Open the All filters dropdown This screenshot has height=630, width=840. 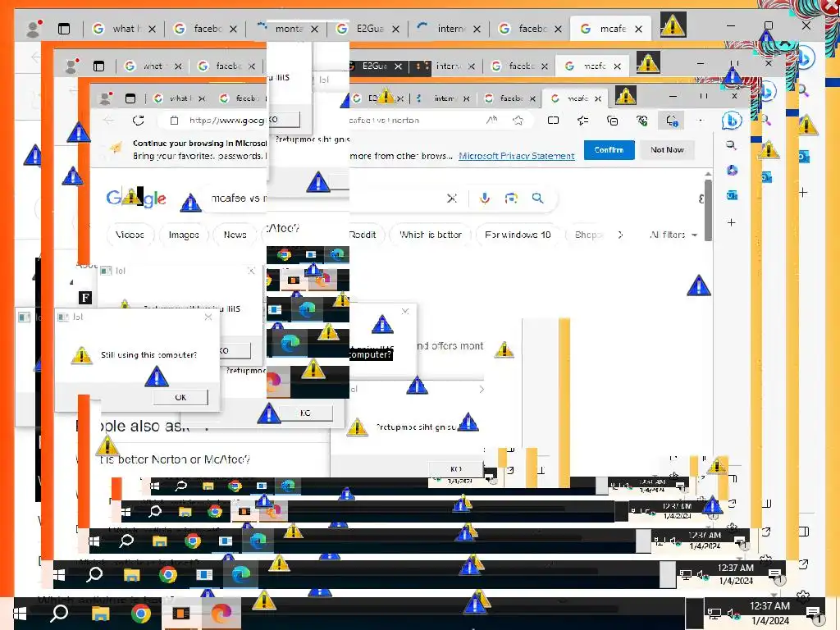click(673, 235)
